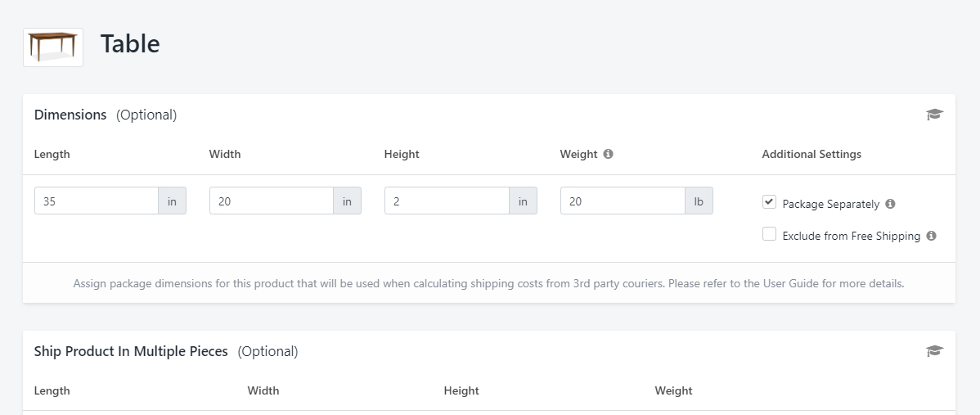The height and width of the screenshot is (415, 980).
Task: Select the Height field showing 2
Action: (x=446, y=201)
